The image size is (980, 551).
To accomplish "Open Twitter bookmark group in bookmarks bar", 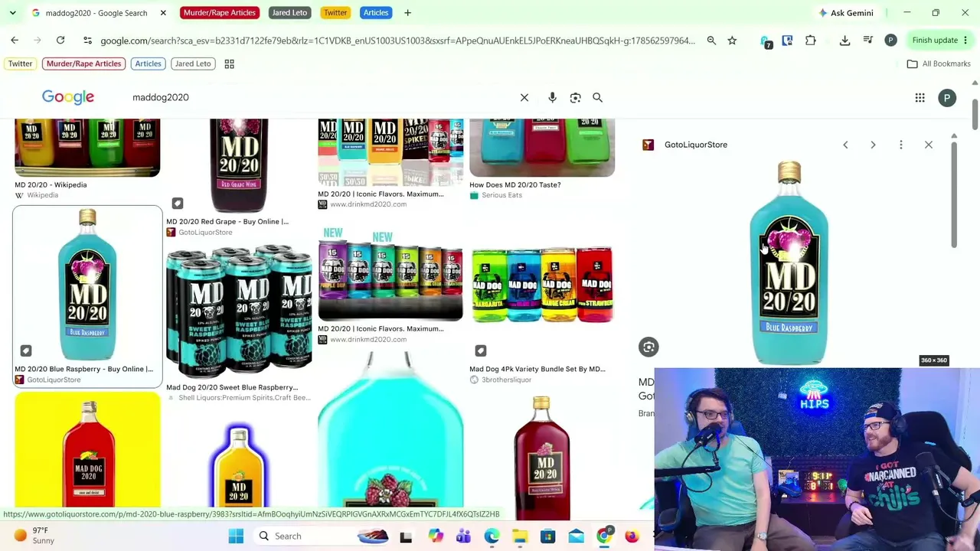I will (21, 64).
